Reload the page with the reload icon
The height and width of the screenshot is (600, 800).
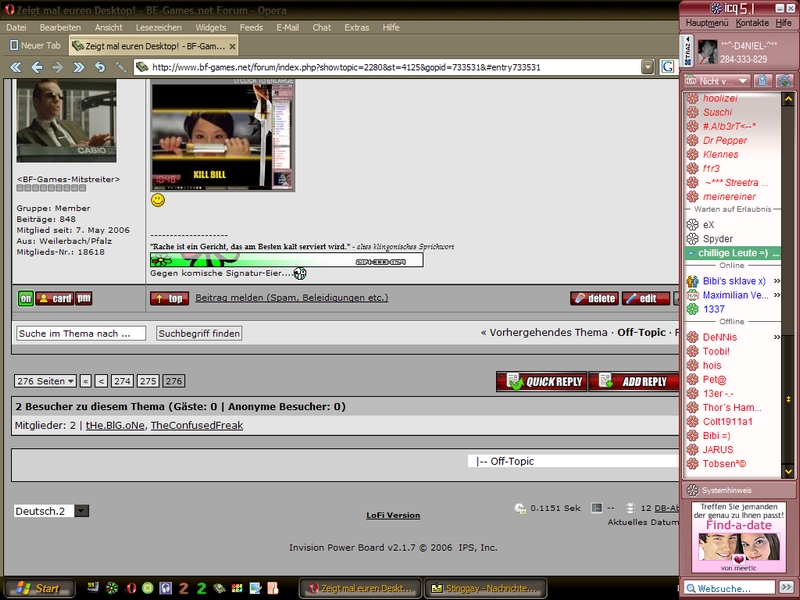tap(100, 67)
